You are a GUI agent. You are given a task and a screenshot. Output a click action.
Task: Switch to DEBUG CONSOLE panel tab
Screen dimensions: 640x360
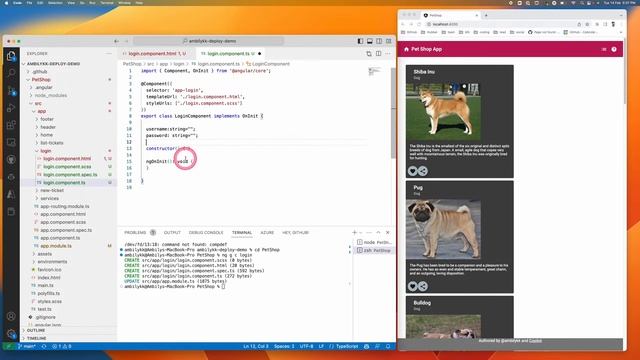tap(206, 233)
